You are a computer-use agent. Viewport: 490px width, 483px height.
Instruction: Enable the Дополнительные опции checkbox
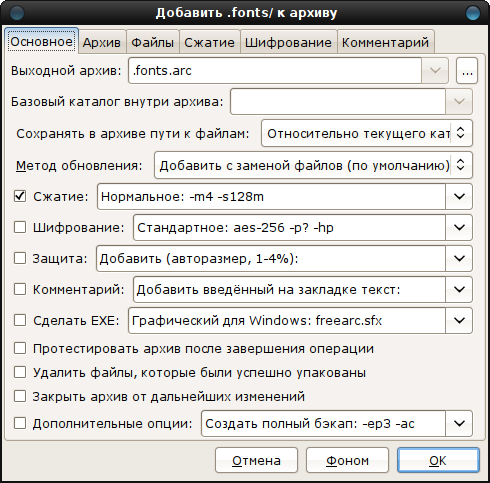pyautogui.click(x=20, y=424)
